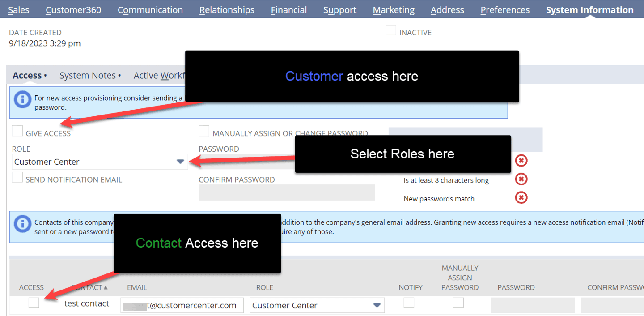Open the customer ROLE dropdown under Give Access
The width and height of the screenshot is (644, 316).
click(100, 162)
